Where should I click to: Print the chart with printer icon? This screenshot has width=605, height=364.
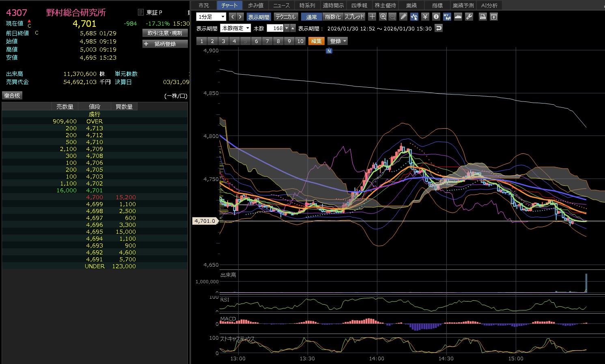pyautogui.click(x=482, y=17)
